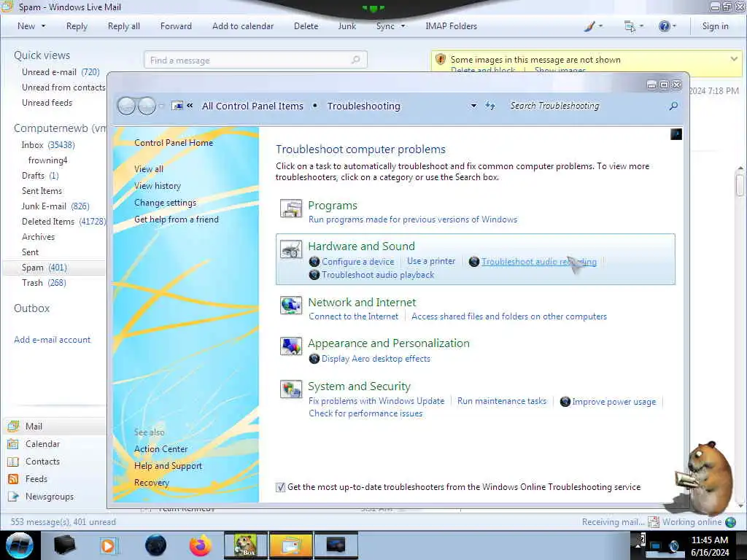The image size is (747, 560).
Task: Open the Programs category icon
Action: [x=290, y=209]
